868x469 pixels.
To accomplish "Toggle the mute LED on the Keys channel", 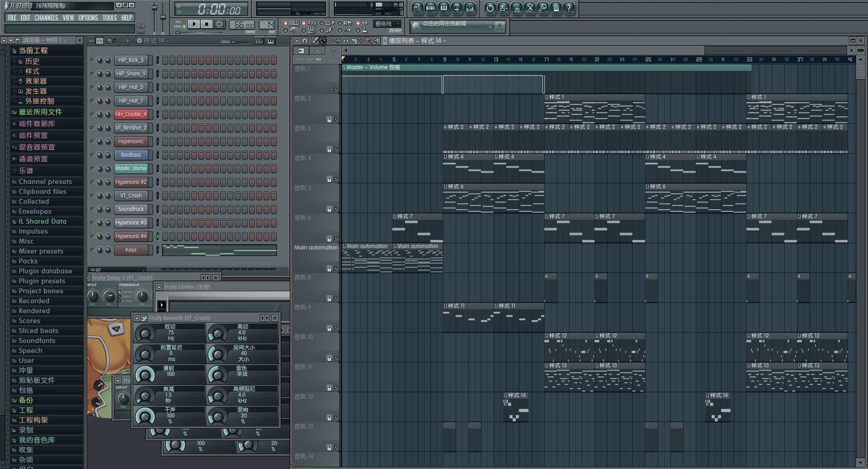I will [92, 250].
